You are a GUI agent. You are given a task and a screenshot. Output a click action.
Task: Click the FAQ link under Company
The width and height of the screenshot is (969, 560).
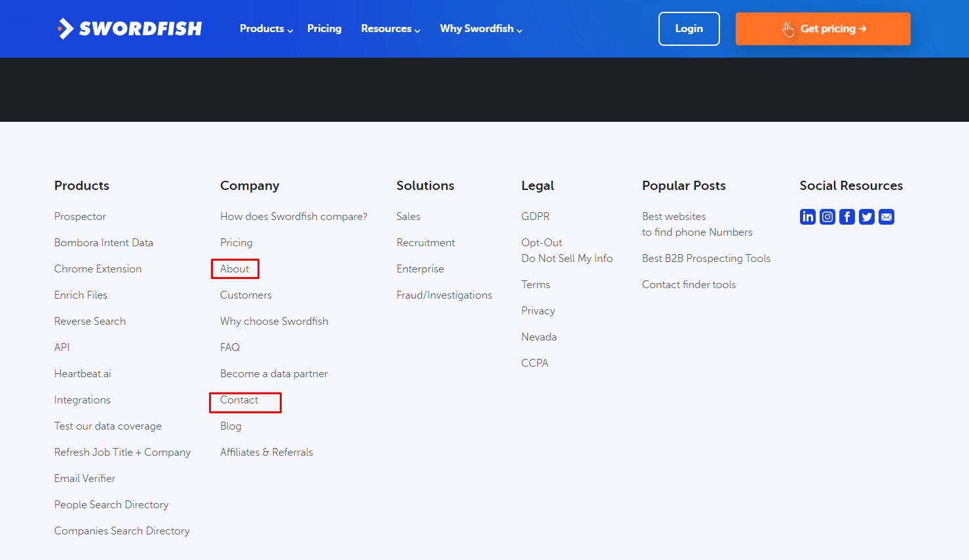tap(229, 347)
